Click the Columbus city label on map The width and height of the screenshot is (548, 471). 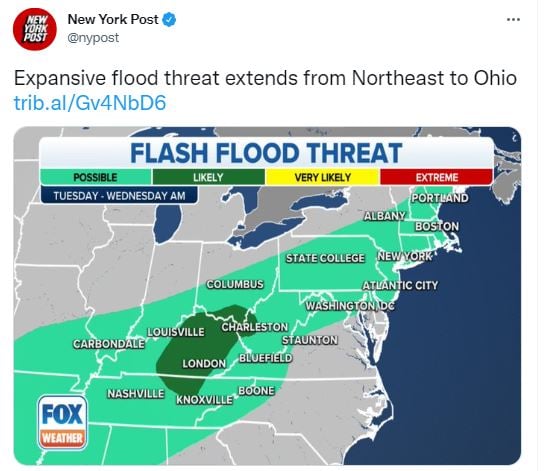(x=235, y=284)
